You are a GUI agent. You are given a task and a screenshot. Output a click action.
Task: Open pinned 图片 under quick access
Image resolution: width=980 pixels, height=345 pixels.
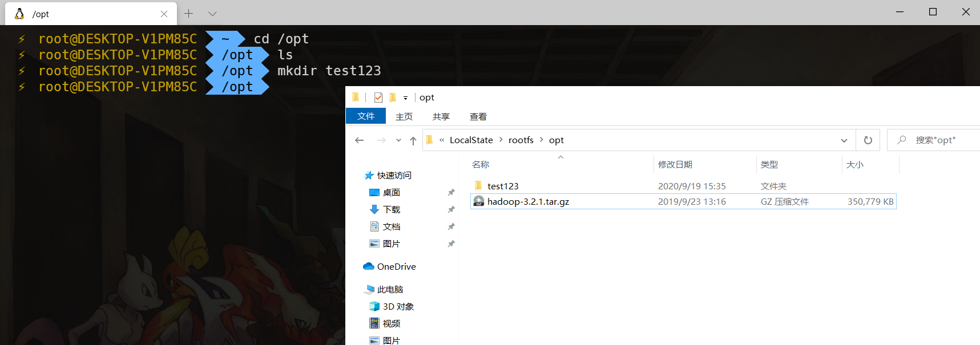point(392,243)
